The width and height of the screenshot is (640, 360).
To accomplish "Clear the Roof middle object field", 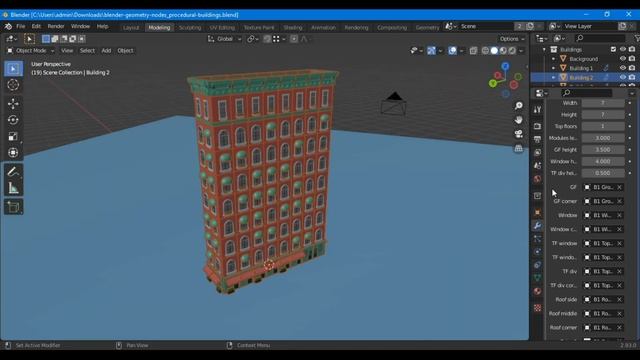I will 619,313.
